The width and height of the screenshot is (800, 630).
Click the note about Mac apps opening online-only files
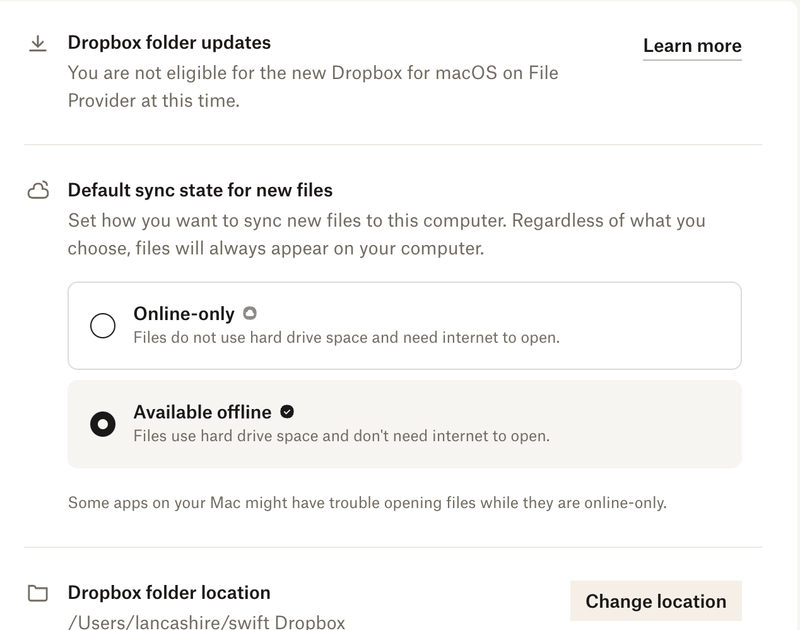click(367, 502)
